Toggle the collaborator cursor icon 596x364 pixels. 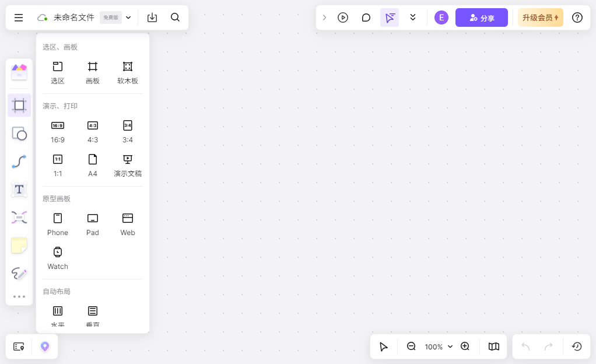coord(390,17)
